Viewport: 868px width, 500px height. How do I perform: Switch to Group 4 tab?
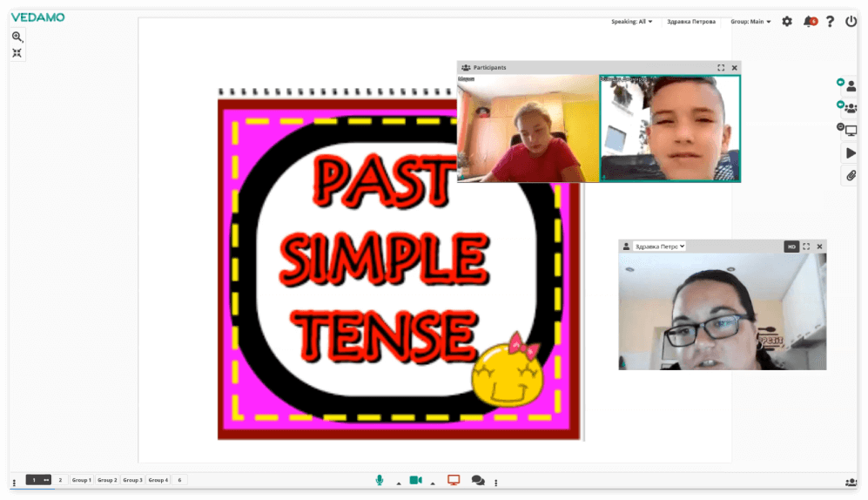158,480
